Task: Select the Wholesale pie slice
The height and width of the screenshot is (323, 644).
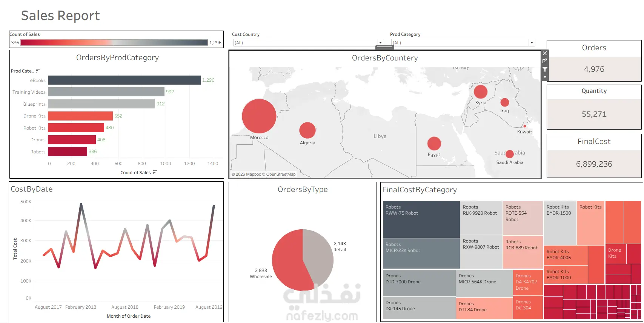Action: (289, 261)
